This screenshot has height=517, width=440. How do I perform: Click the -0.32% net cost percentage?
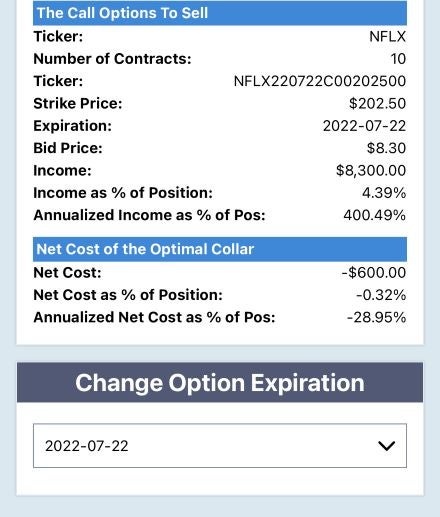coord(381,295)
